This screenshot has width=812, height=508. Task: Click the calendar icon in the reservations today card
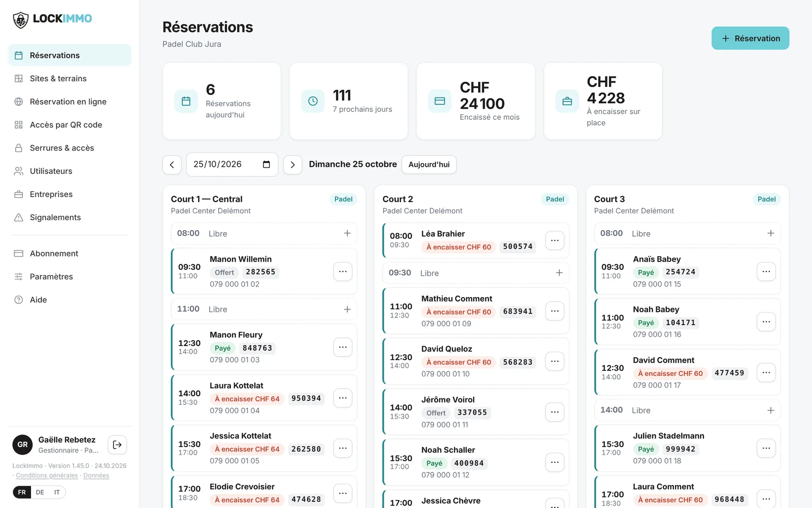tap(186, 101)
